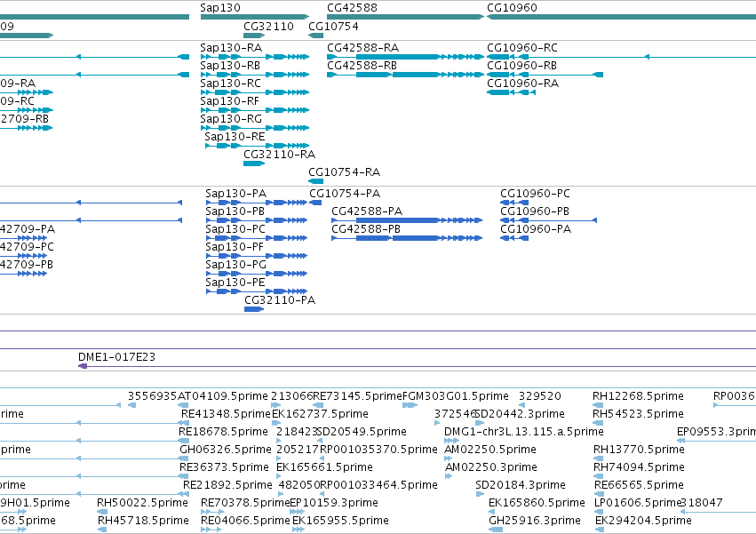
Task: Click the EK165860.5prime EST label
Action: click(x=537, y=503)
